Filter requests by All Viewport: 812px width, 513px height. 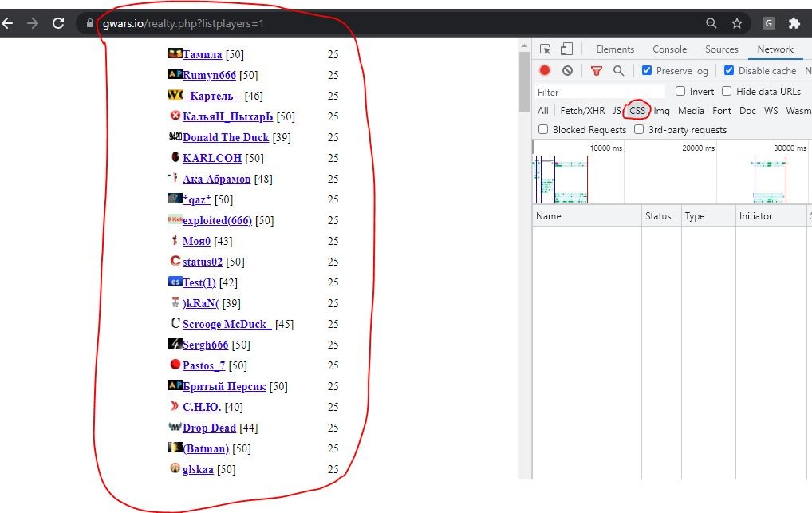tap(542, 110)
